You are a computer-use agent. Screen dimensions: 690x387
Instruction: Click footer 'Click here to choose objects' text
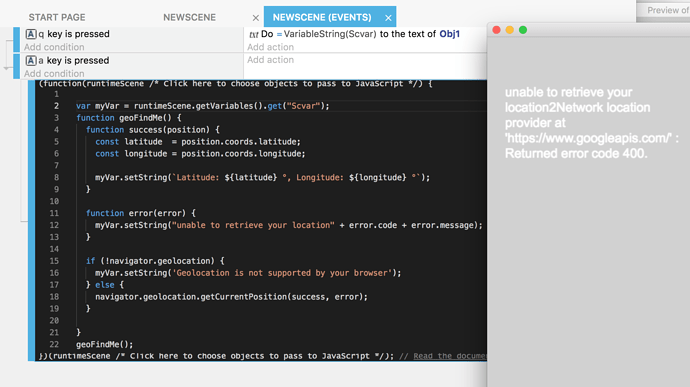coord(251,356)
